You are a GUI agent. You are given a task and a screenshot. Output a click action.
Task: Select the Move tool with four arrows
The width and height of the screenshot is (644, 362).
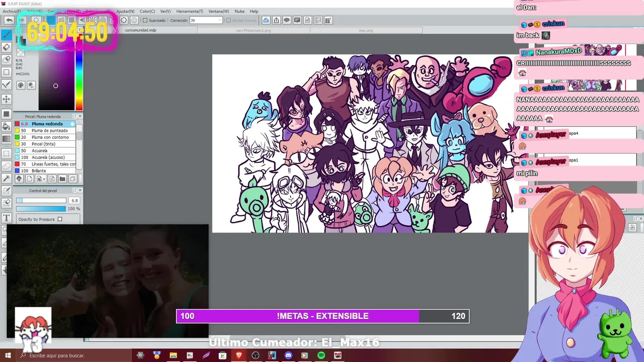pyautogui.click(x=7, y=99)
